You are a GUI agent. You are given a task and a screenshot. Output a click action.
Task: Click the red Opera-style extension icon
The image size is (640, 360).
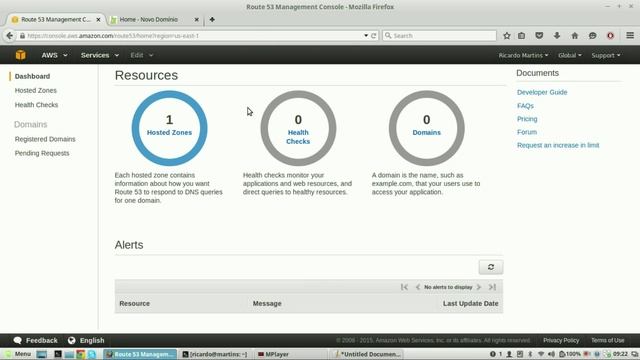610,36
